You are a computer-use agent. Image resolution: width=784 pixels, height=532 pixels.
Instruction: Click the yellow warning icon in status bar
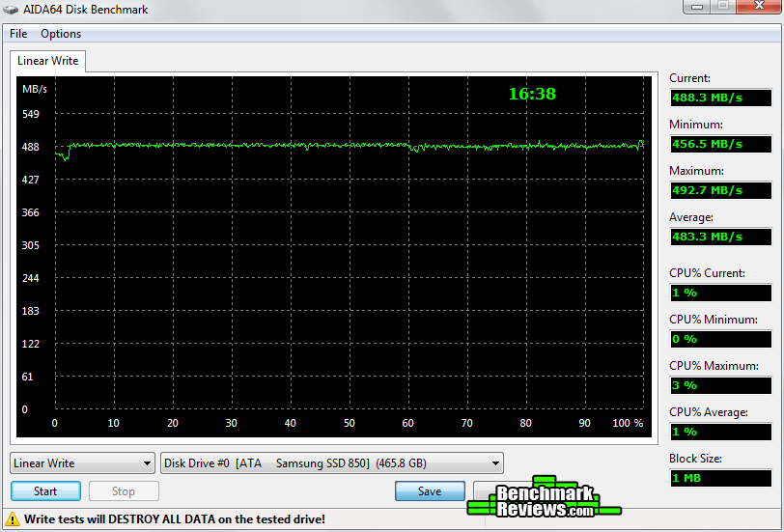pyautogui.click(x=12, y=519)
